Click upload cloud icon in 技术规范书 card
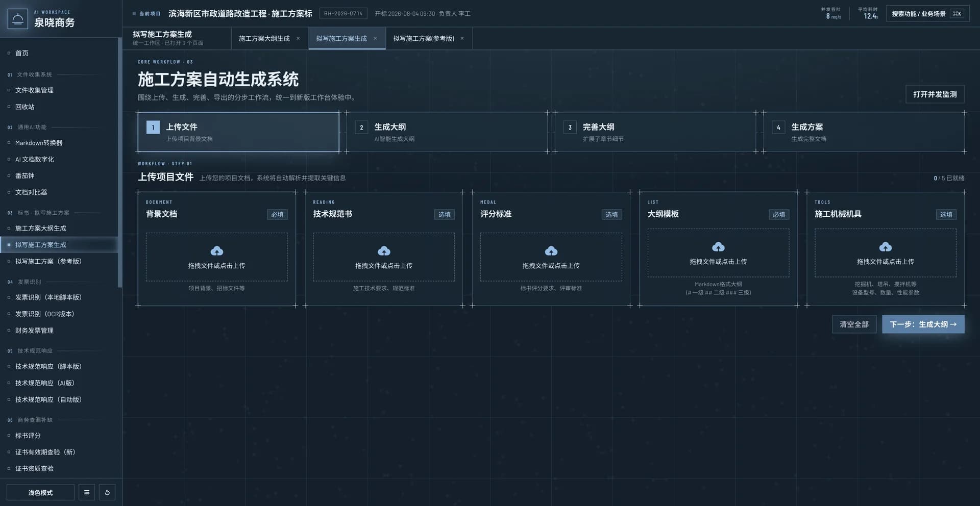This screenshot has height=506, width=980. pyautogui.click(x=384, y=251)
